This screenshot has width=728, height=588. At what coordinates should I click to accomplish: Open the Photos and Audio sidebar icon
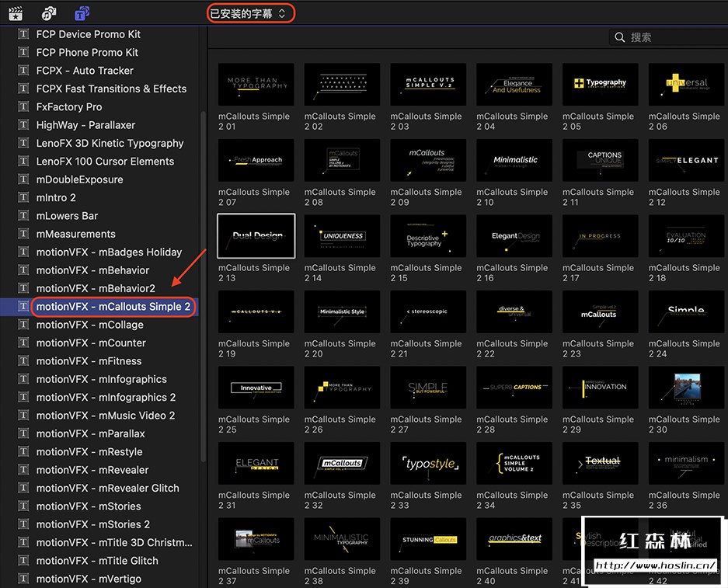49,13
